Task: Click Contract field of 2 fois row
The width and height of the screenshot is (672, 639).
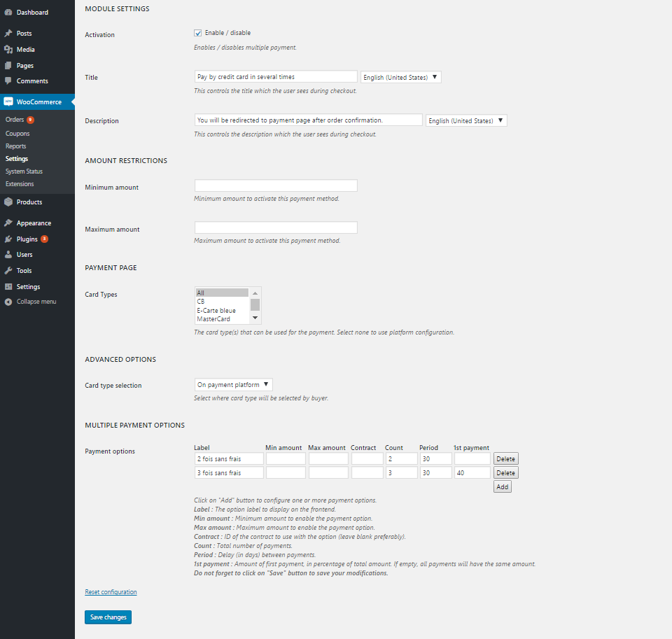Action: click(367, 458)
